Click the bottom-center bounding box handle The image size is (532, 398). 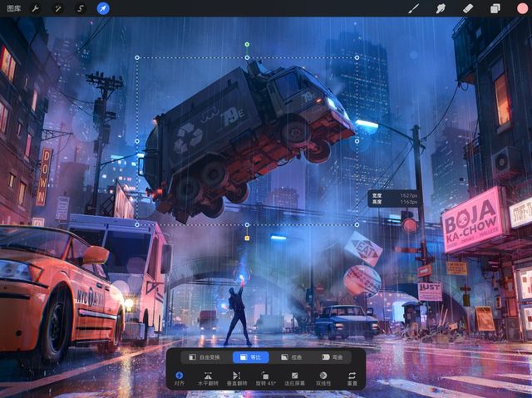pyautogui.click(x=247, y=224)
